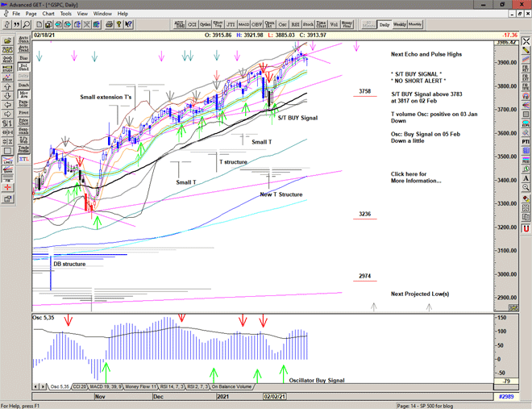The image size is (532, 409).
Task: Click the Stoch indicator toolbar button
Action: [x=308, y=25]
